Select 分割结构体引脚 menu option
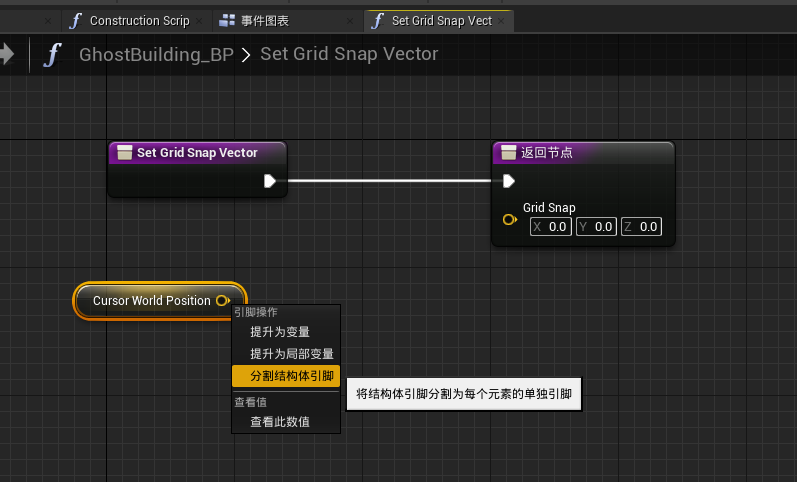Viewport: 797px width, 482px height. pyautogui.click(x=286, y=376)
